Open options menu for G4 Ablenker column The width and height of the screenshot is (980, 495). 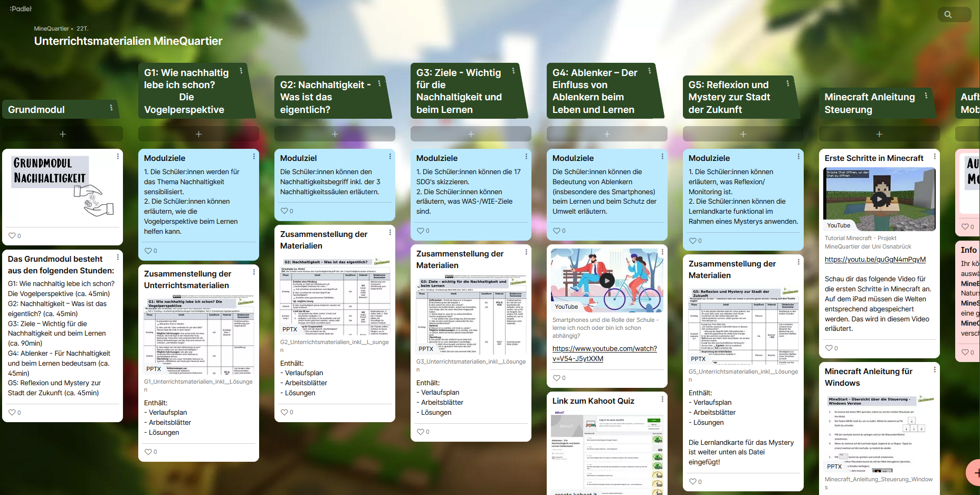650,71
